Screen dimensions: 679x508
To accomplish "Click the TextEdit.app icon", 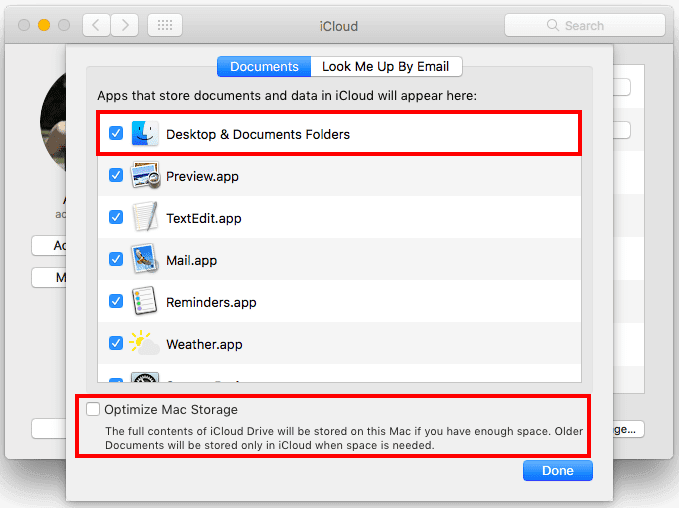I will [x=145, y=218].
